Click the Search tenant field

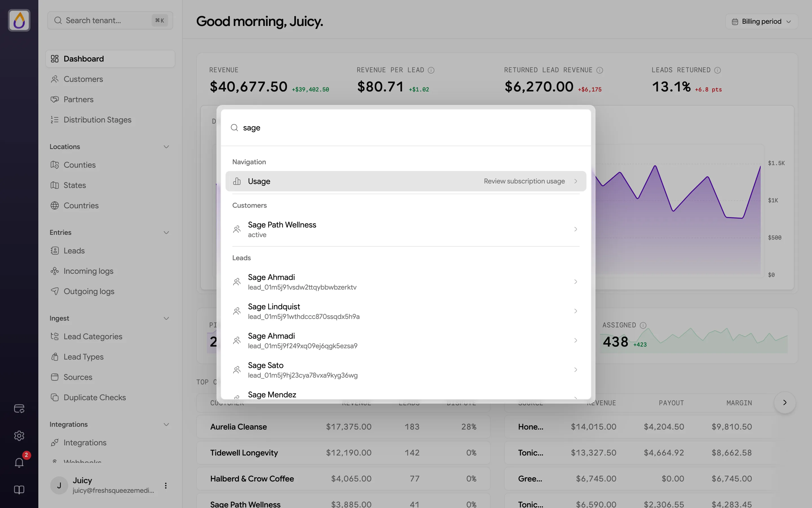click(110, 21)
